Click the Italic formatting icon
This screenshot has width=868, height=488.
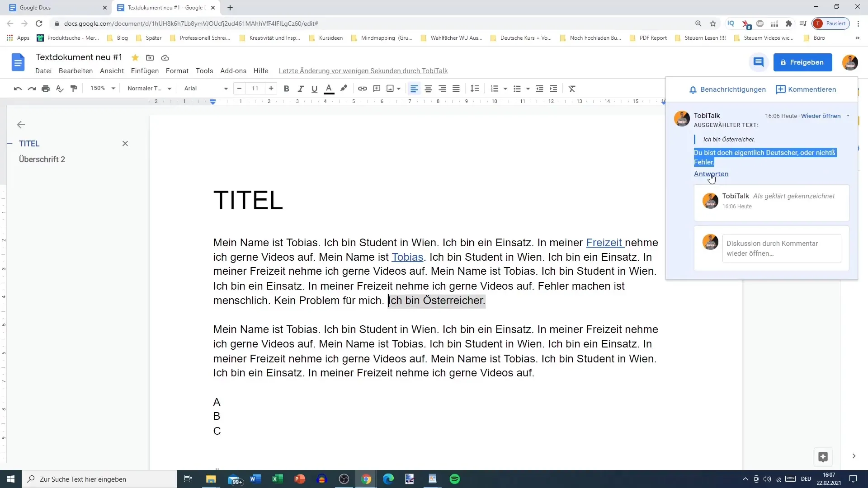click(301, 89)
